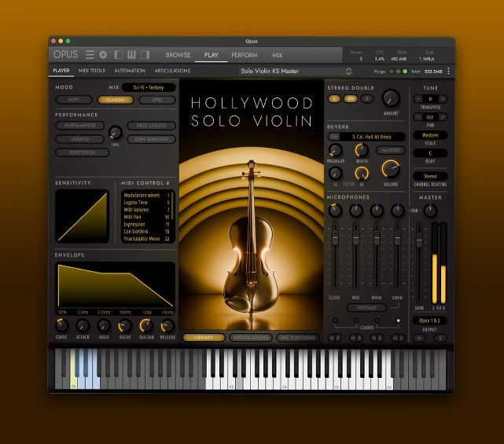The width and height of the screenshot is (504, 444).
Task: Click the green purge indicator dot
Action: (405, 72)
